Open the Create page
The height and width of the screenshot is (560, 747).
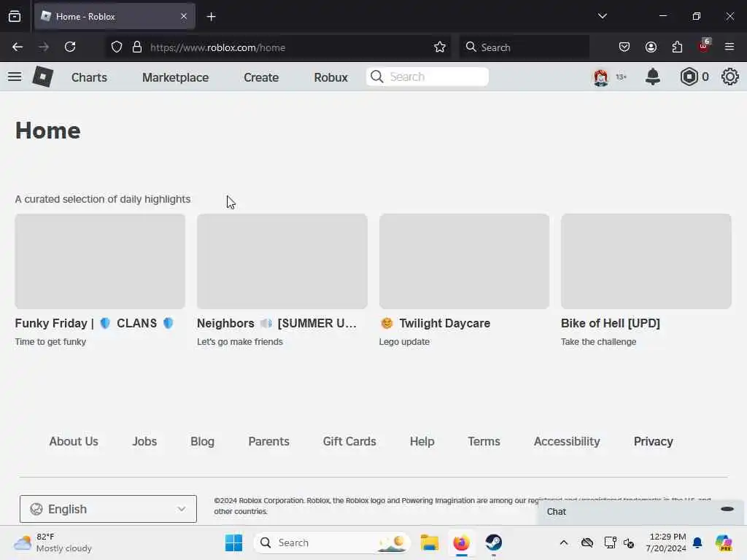click(261, 77)
